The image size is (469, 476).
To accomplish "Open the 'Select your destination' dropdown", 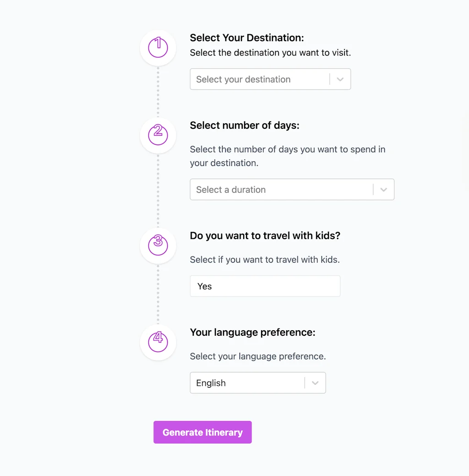I will (x=259, y=79).
